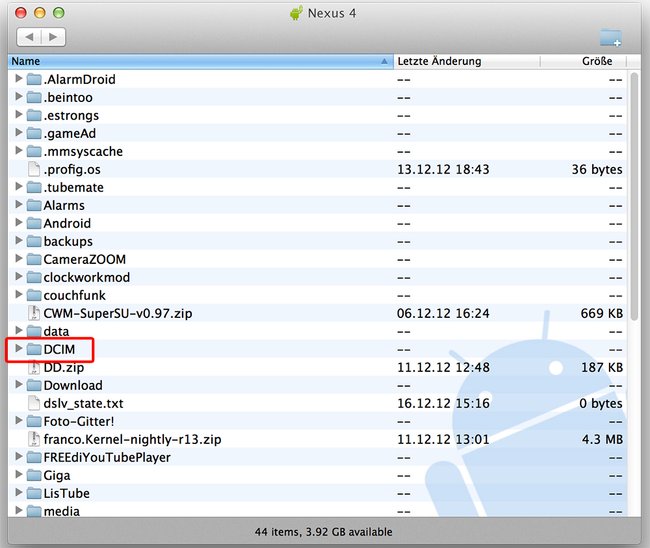Click the .profig.os file name
The height and width of the screenshot is (548, 650).
(72, 170)
